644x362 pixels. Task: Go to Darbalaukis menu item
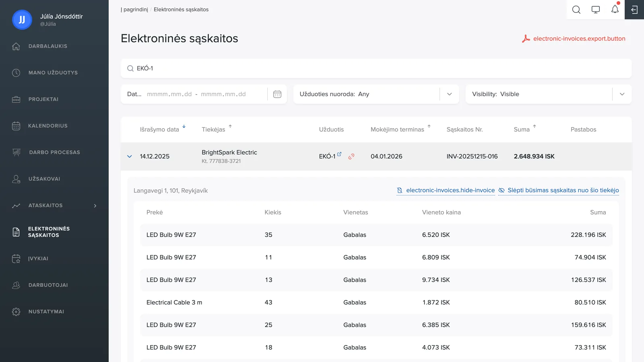(x=48, y=46)
